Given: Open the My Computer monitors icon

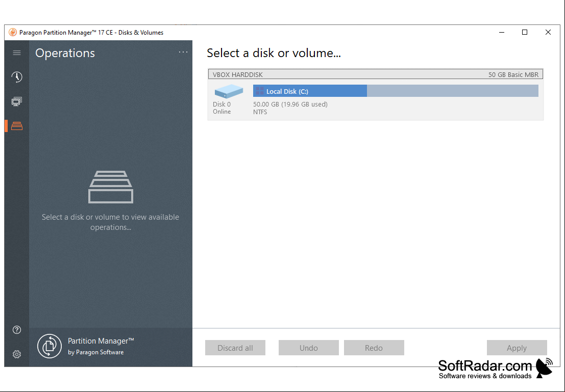Looking at the screenshot, I should point(16,101).
